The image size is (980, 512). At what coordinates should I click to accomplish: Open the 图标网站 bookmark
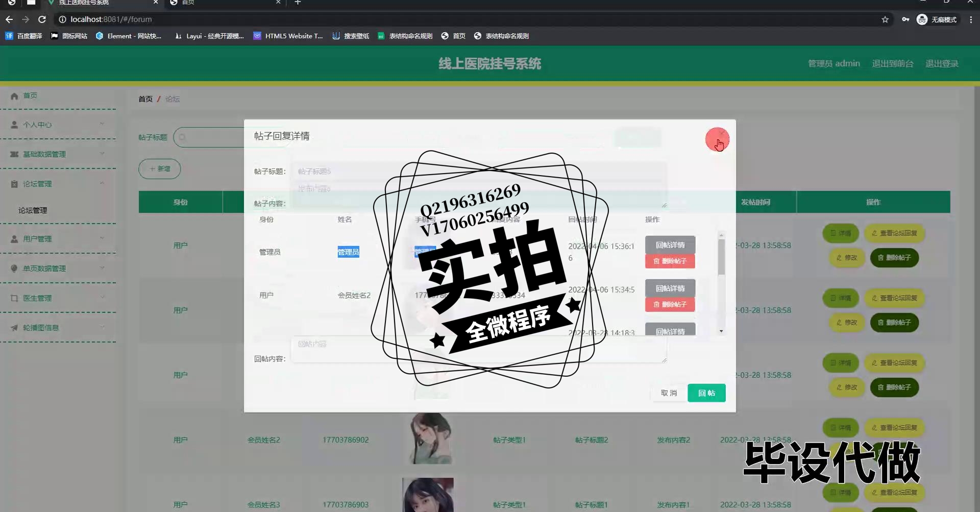(x=69, y=36)
